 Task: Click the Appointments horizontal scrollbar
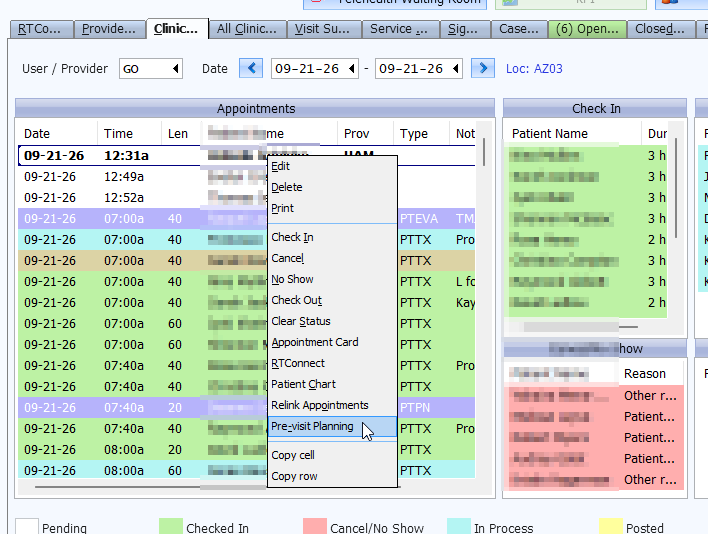(217, 487)
